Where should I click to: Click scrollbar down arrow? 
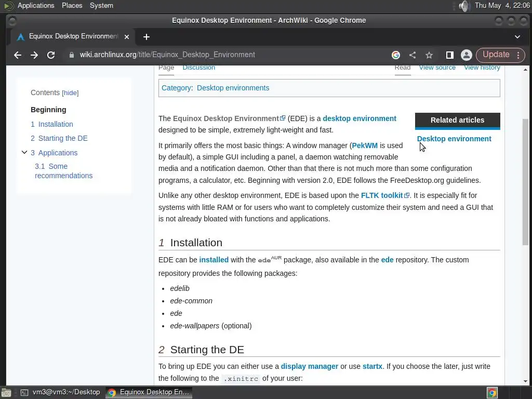(x=525, y=381)
